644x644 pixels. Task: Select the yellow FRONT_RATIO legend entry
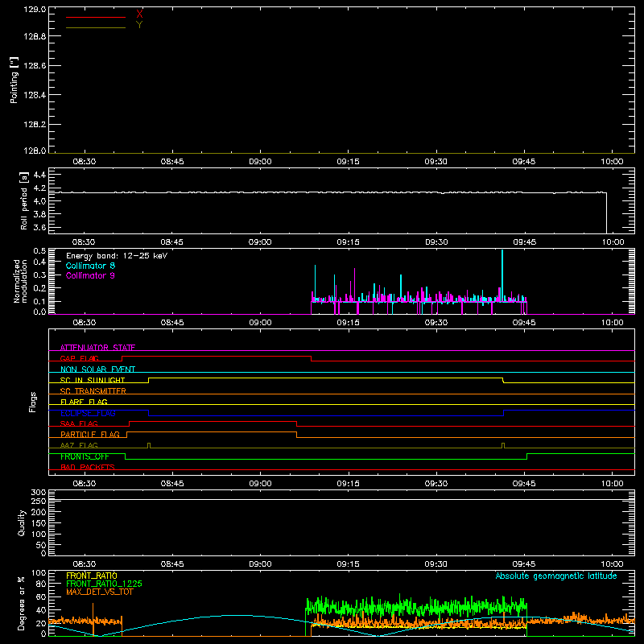coord(92,576)
